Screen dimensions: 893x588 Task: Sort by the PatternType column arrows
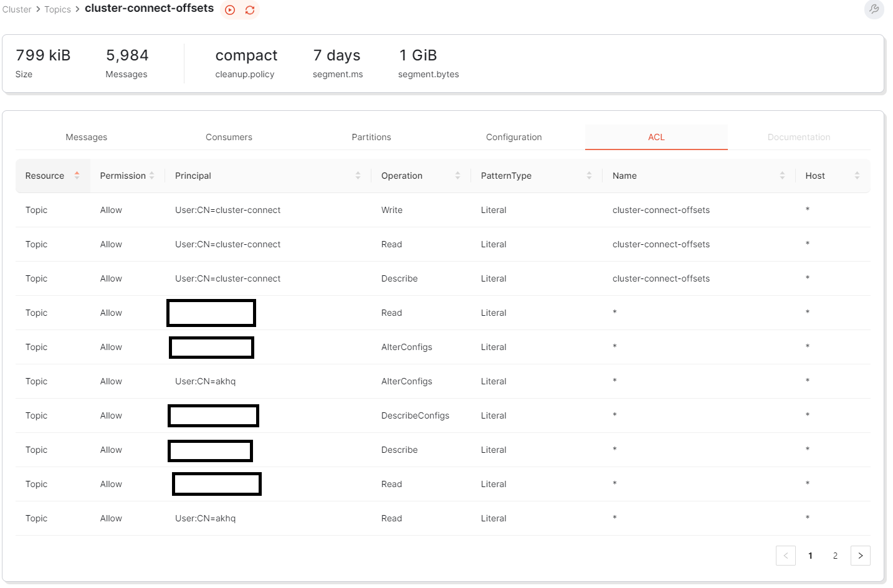pos(589,176)
